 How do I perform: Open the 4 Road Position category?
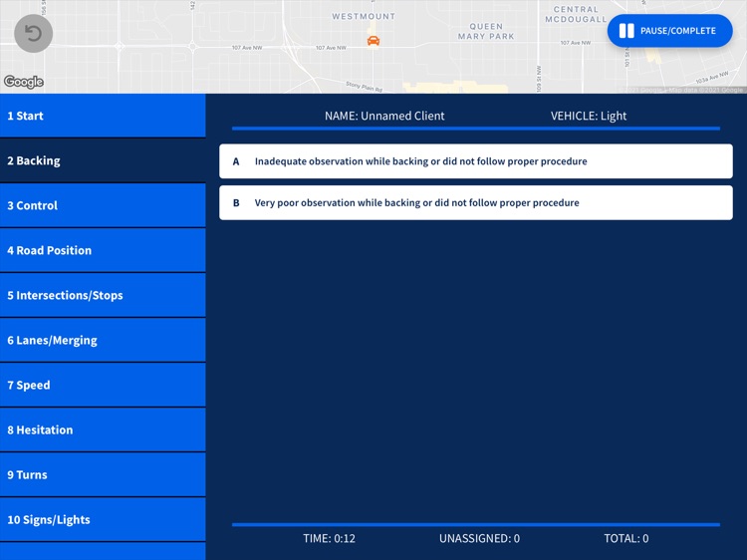[103, 250]
